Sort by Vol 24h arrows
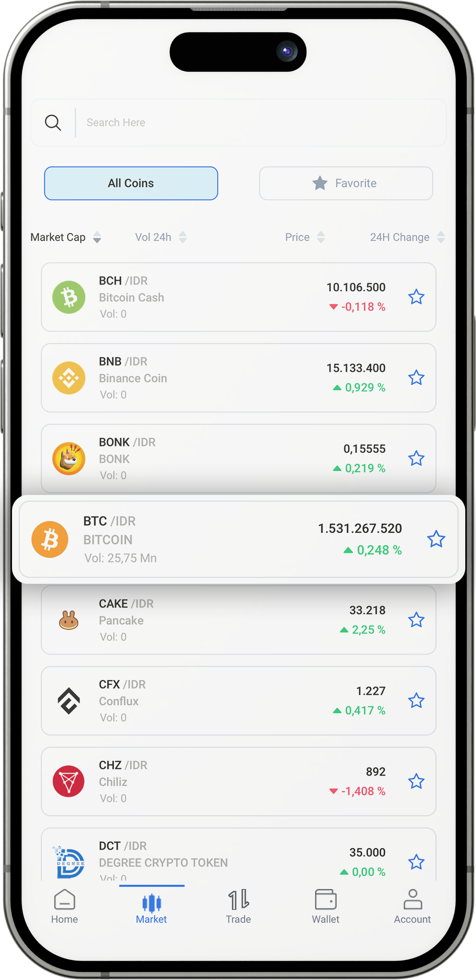This screenshot has width=476, height=980. [x=183, y=237]
